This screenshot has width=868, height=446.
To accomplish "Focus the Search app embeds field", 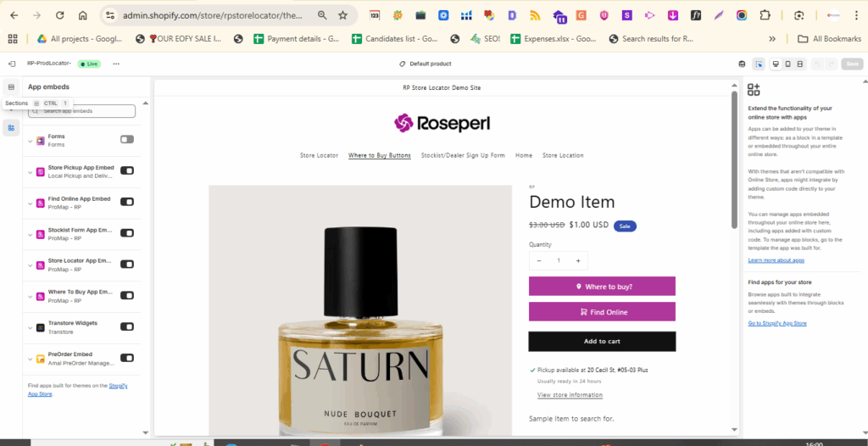I will (x=83, y=111).
